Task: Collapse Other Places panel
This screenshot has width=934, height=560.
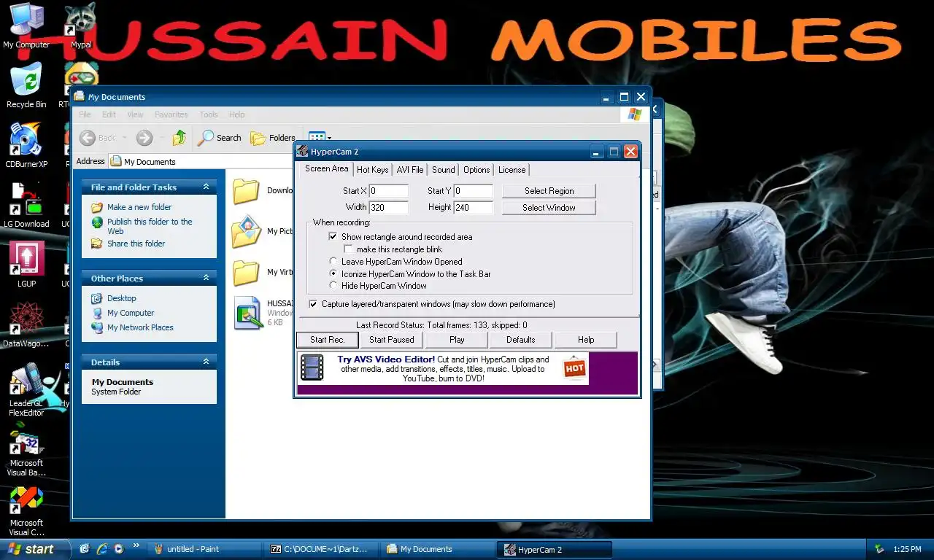Action: pos(206,279)
